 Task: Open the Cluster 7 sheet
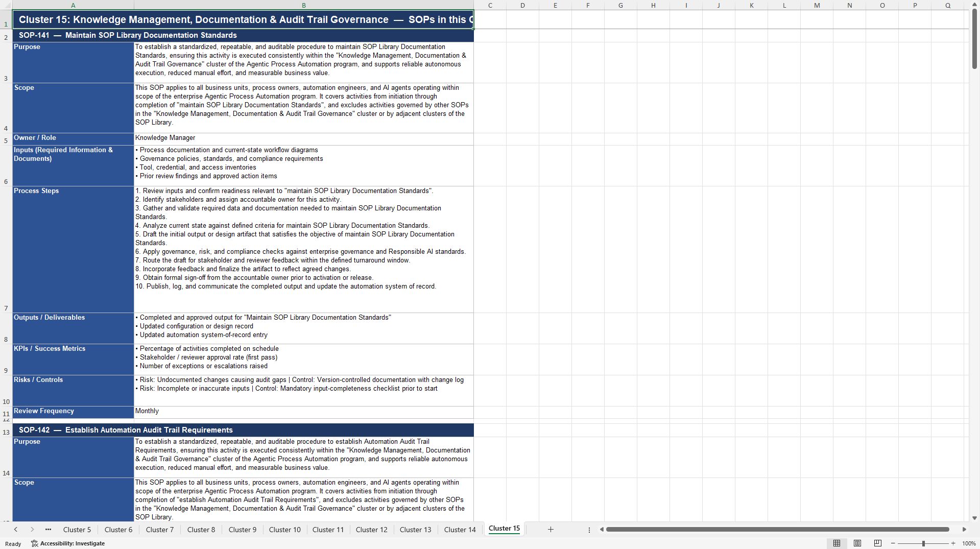pyautogui.click(x=160, y=530)
